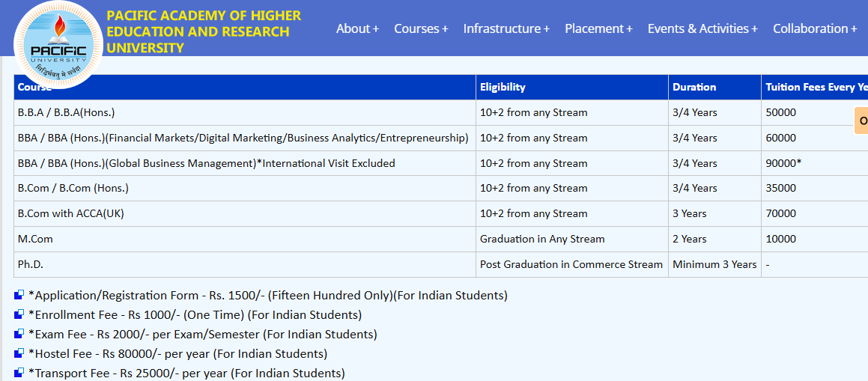Viewport: 868px width, 381px height.
Task: Click bullet icon beside Transport Fee line
Action: [x=19, y=373]
